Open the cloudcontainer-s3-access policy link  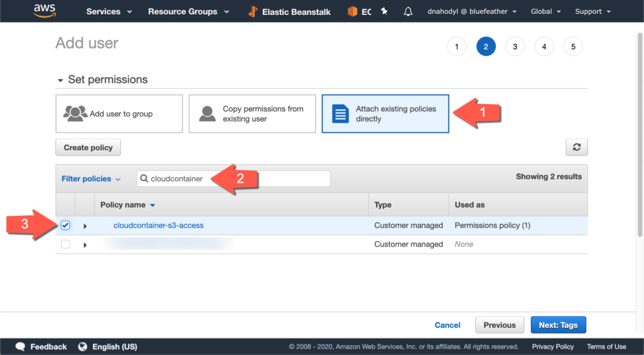click(158, 225)
